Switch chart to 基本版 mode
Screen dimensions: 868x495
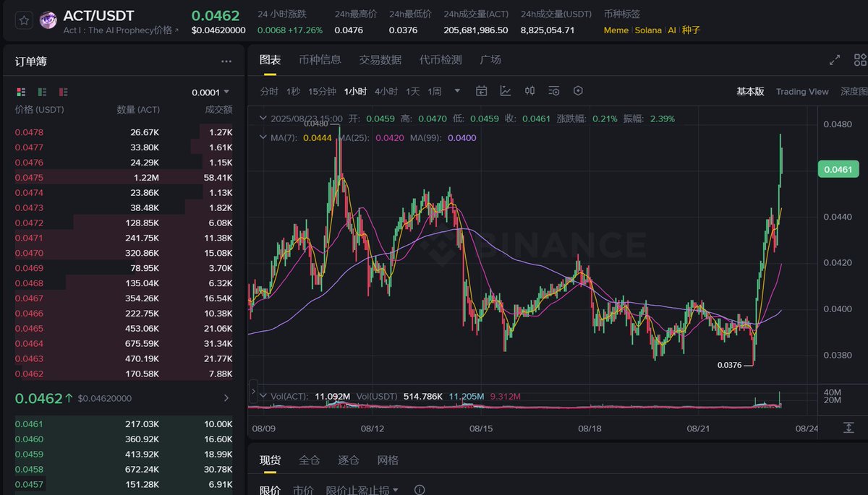click(750, 91)
